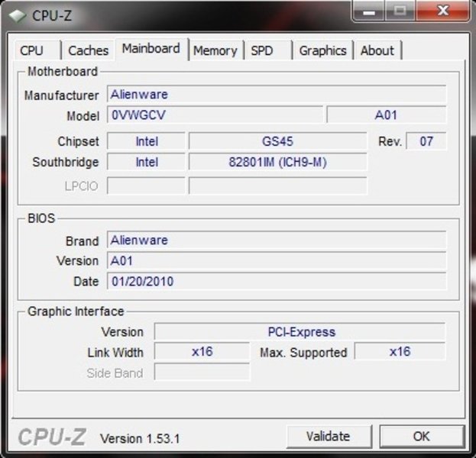Image resolution: width=476 pixels, height=458 pixels.
Task: Click the Southbridge value 82801IM (ICH9-M)
Action: pyautogui.click(x=277, y=162)
